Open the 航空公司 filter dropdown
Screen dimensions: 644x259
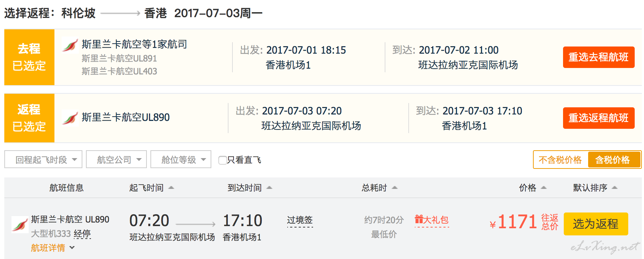116,160
